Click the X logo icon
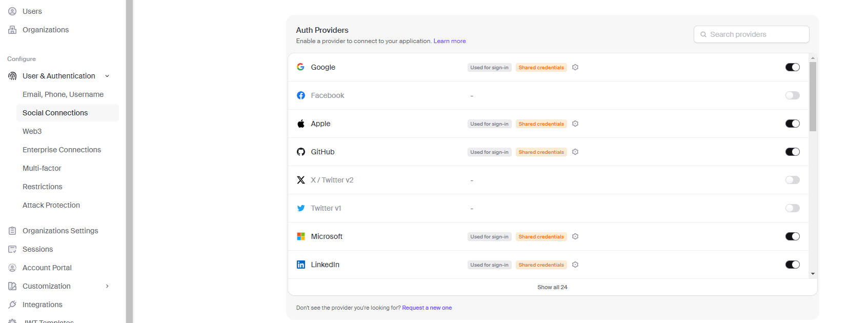This screenshot has height=323, width=868. (301, 180)
